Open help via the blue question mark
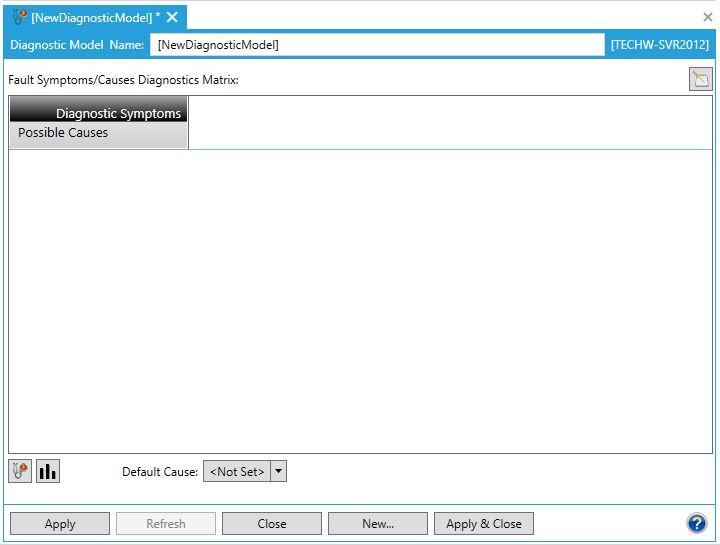 696,523
